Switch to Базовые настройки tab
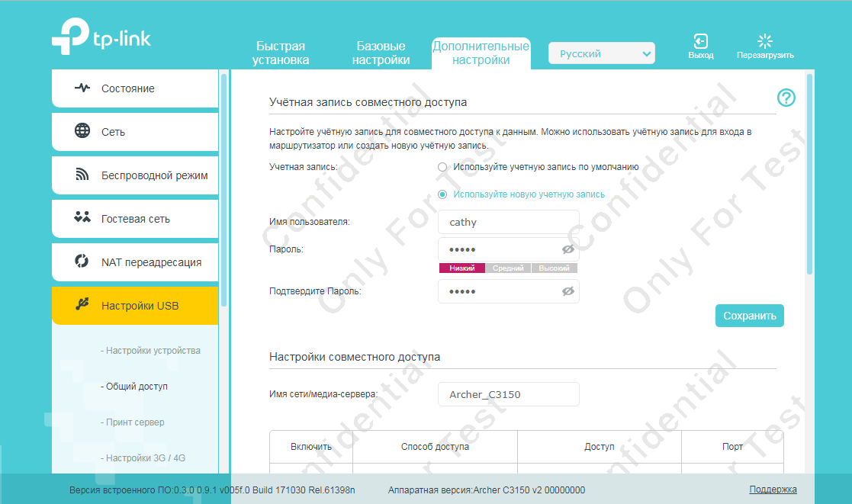The height and width of the screenshot is (504, 852). [381, 53]
